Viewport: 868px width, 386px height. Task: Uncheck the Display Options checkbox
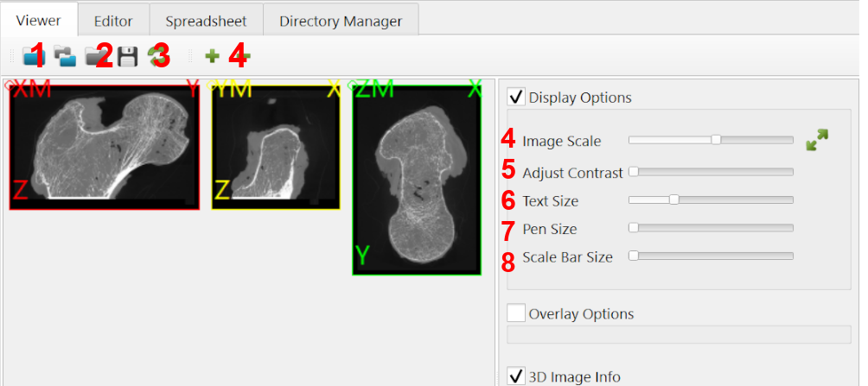point(516,98)
